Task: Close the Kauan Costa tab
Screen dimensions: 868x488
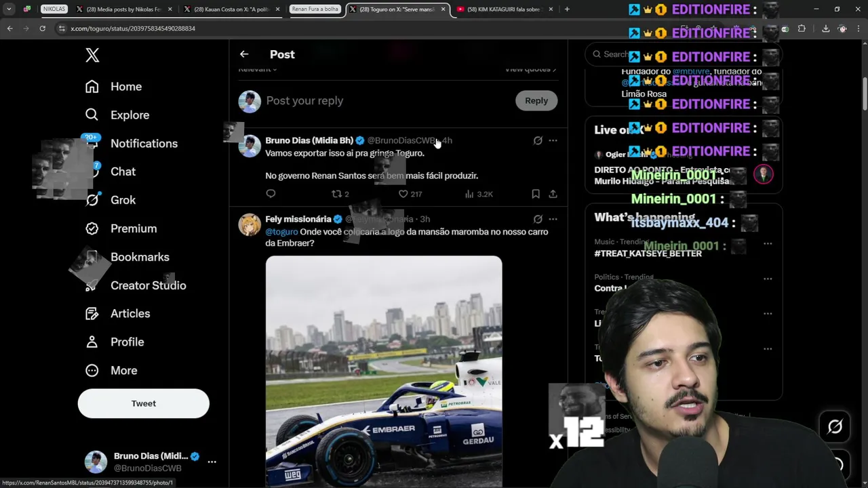Action: 277,9
